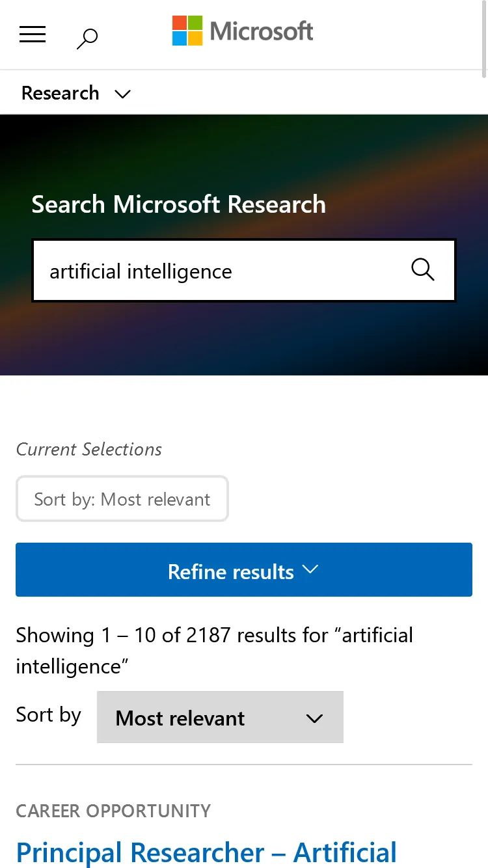
Task: Click the Current Selections label
Action: pos(89,449)
